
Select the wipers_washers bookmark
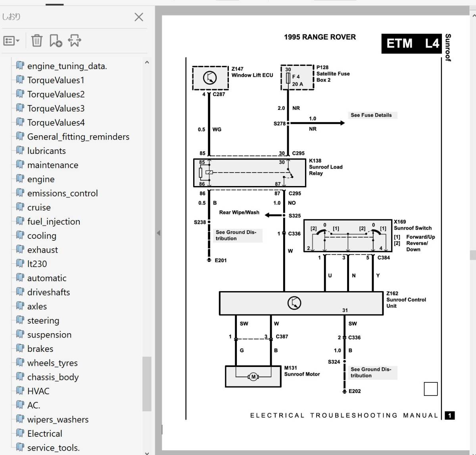58,420
